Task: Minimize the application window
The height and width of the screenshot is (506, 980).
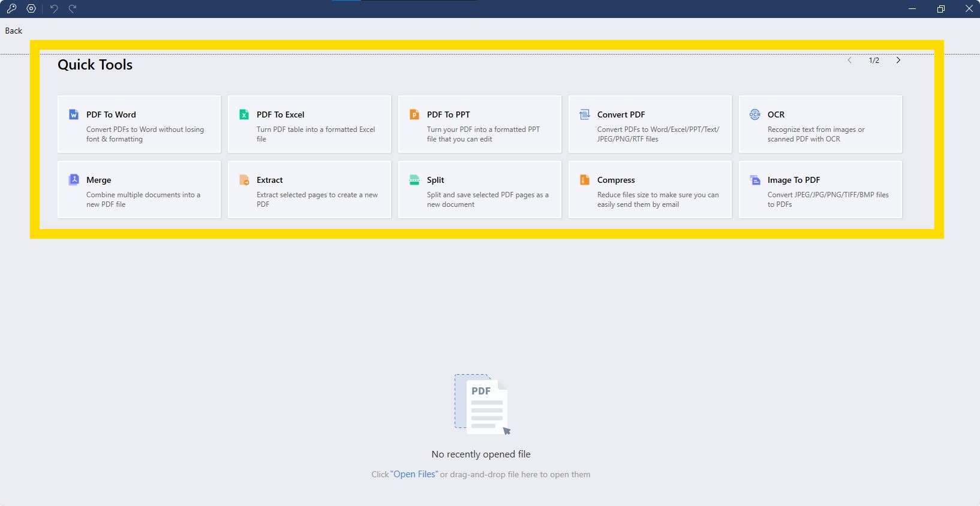Action: (912, 8)
